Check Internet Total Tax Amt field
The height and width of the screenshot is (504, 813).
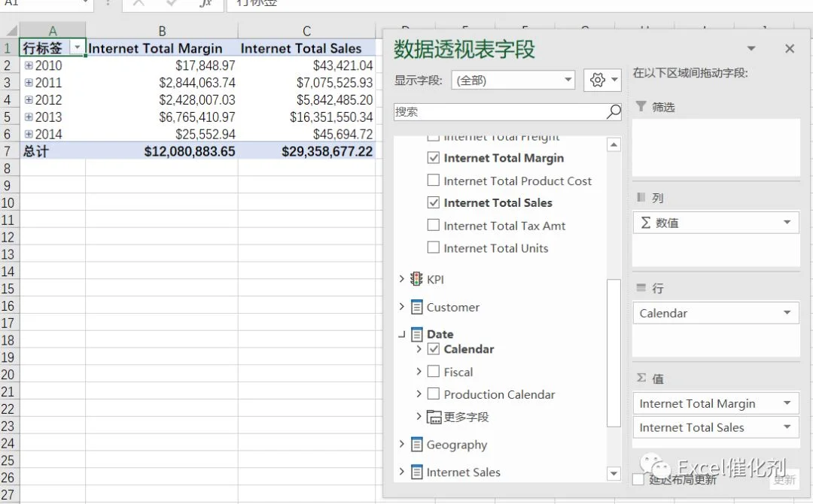pos(434,226)
